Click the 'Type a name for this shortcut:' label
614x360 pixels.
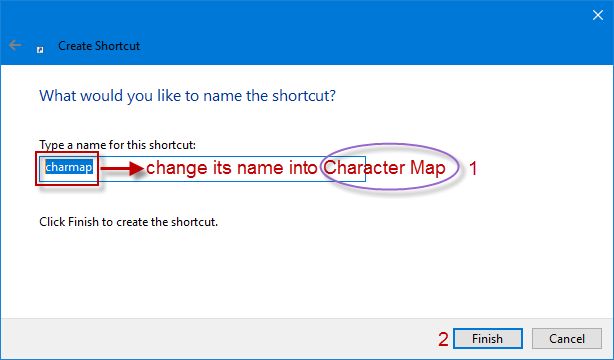tap(117, 145)
